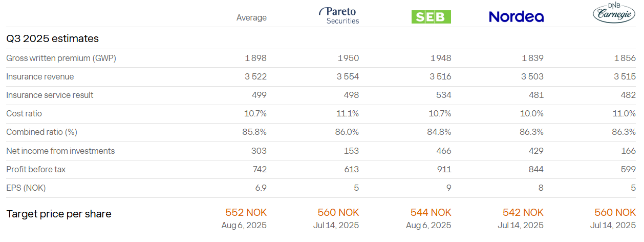The height and width of the screenshot is (242, 644).
Task: Click Nordea's 542 NOK target price
Action: (523, 212)
